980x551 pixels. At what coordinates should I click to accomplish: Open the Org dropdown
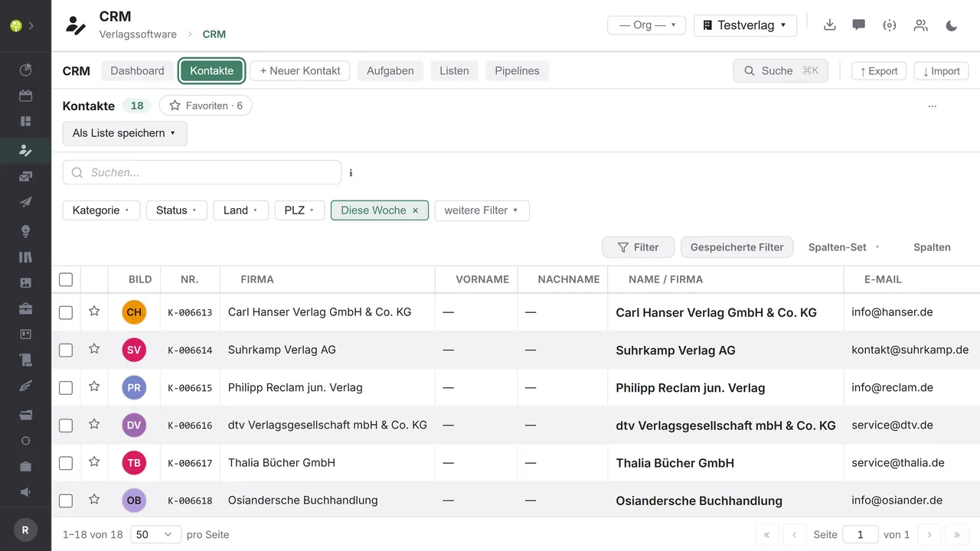[x=646, y=25]
